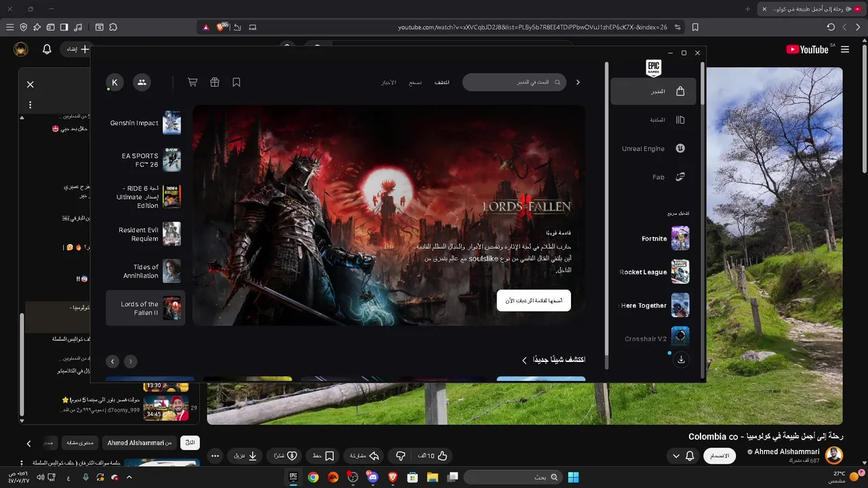This screenshot has width=868, height=488.
Task: Show previous items in discover carousel
Action: [x=131, y=361]
